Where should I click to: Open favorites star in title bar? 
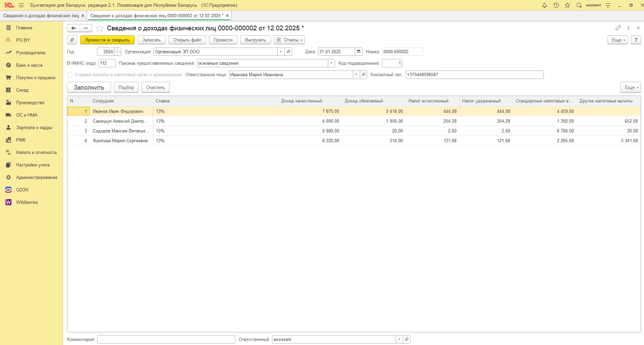(x=567, y=5)
